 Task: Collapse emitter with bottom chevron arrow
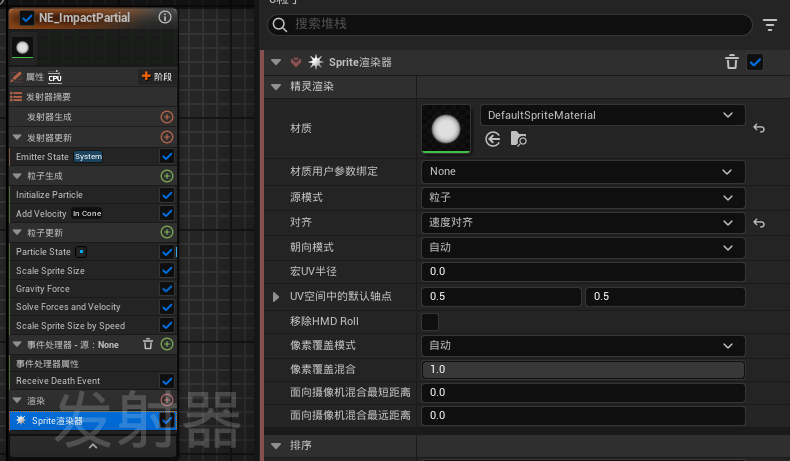click(93, 446)
